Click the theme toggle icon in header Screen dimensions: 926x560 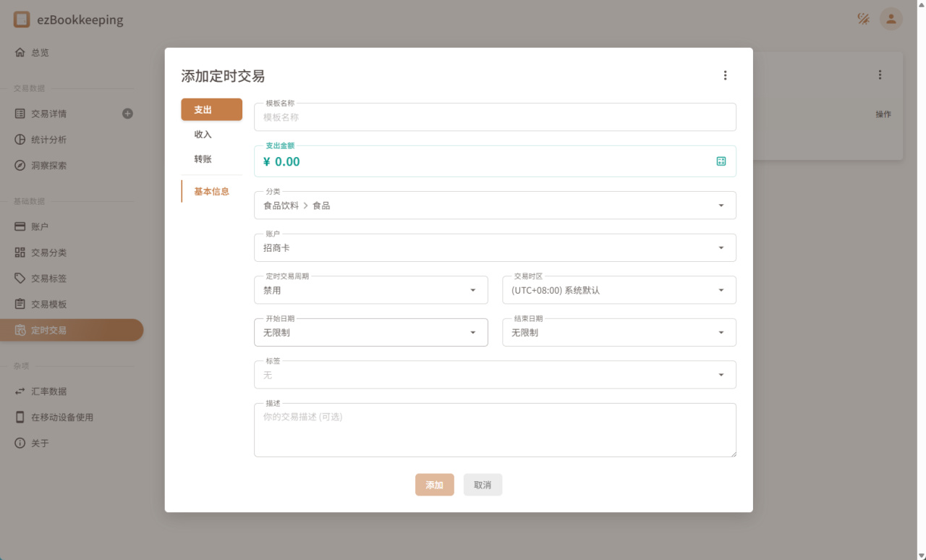coord(863,19)
